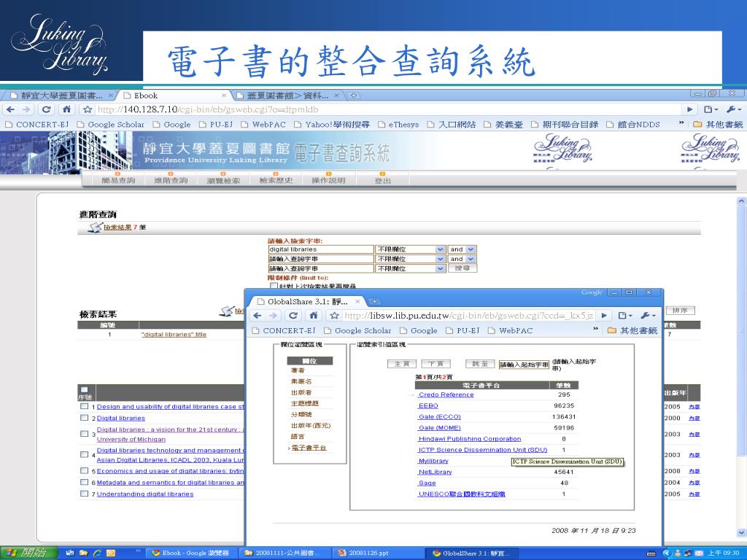
Task: Toggle select-all checkbox in results header
Action: point(85,389)
